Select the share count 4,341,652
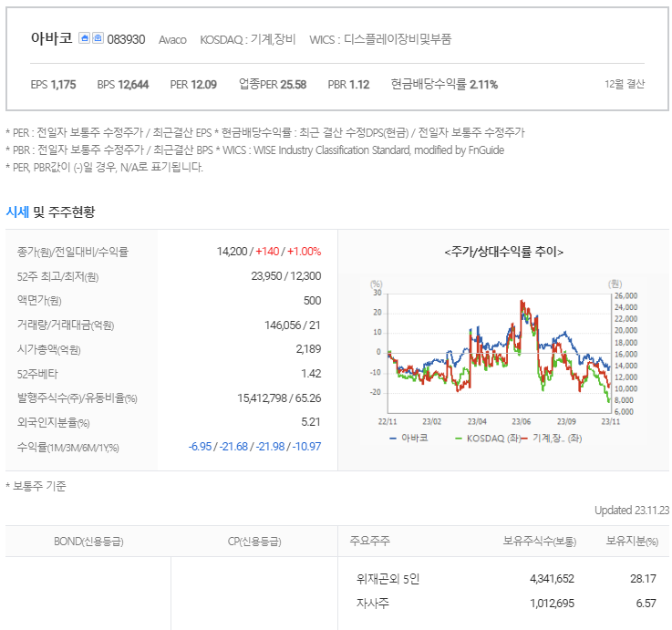 552,579
